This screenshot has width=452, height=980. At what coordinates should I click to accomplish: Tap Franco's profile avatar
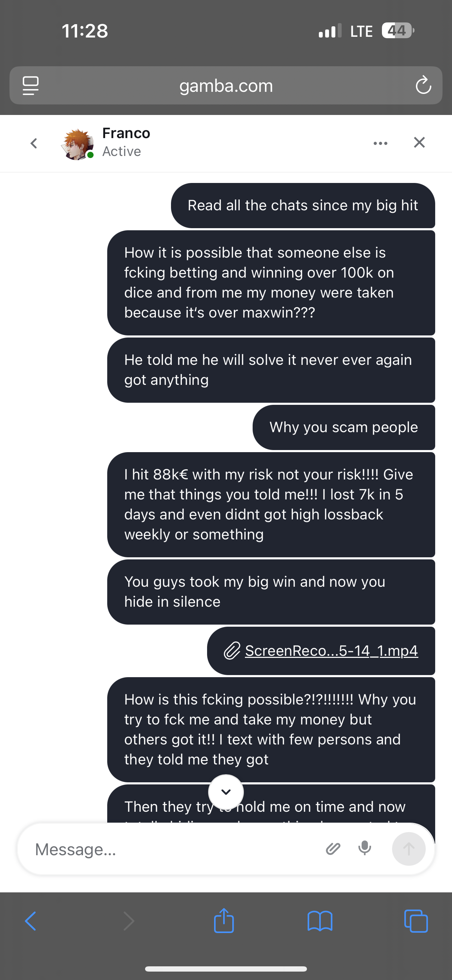[78, 144]
